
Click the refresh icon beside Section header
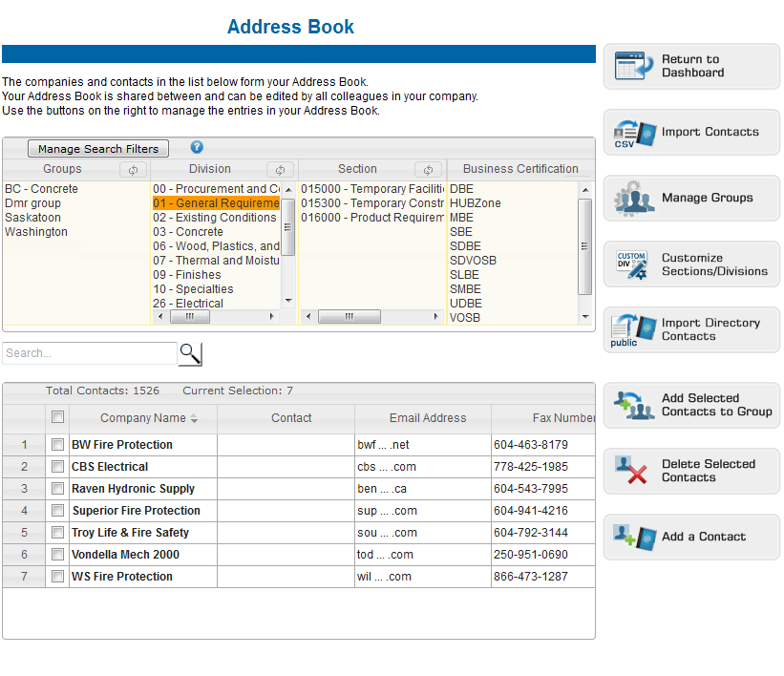coord(427,169)
